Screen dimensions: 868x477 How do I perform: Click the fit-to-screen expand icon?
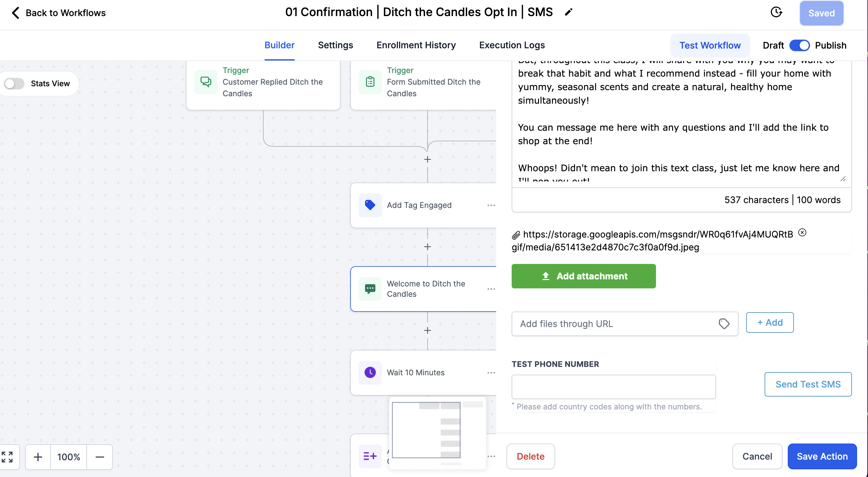[7, 457]
